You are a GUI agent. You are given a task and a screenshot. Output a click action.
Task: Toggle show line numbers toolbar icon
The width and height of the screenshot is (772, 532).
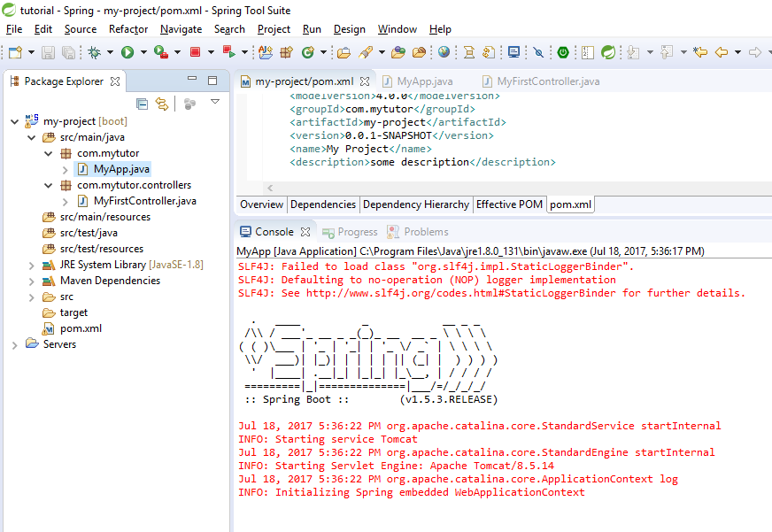587,52
